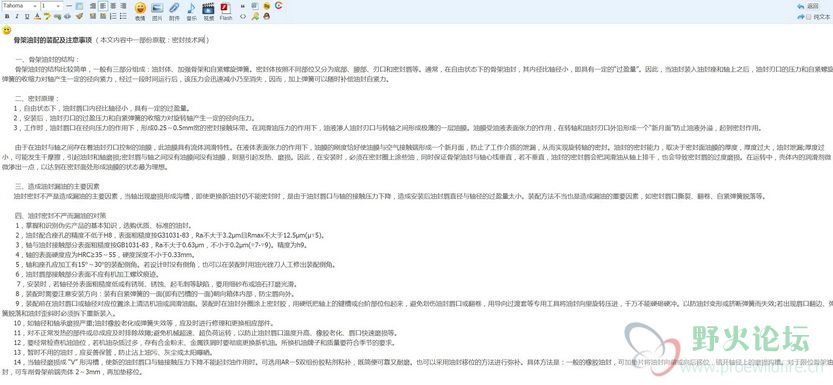The image size is (833, 385).
Task: Clear formatting with the eraser icon
Action: point(79,16)
